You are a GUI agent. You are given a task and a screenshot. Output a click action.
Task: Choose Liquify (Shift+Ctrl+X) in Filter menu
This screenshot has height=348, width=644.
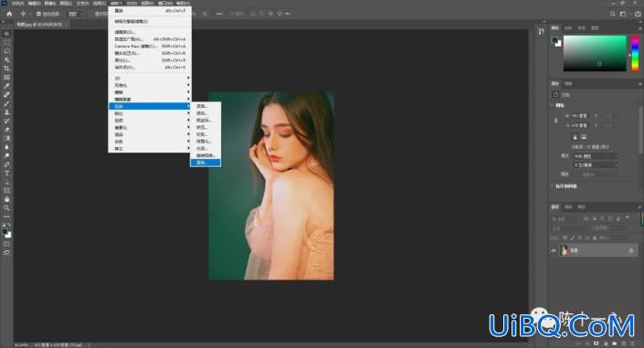(150, 60)
